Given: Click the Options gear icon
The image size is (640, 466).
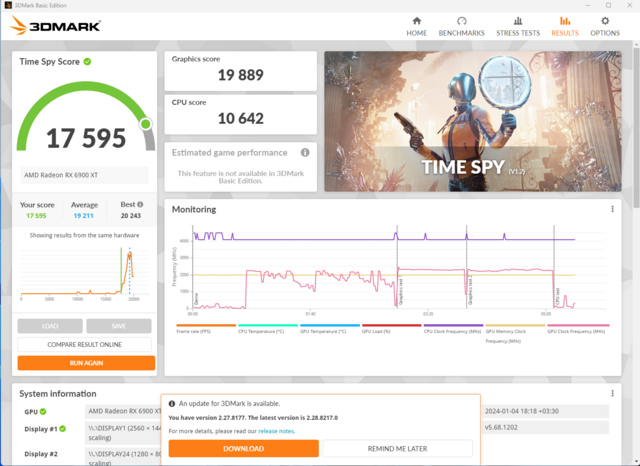Looking at the screenshot, I should click(604, 21).
